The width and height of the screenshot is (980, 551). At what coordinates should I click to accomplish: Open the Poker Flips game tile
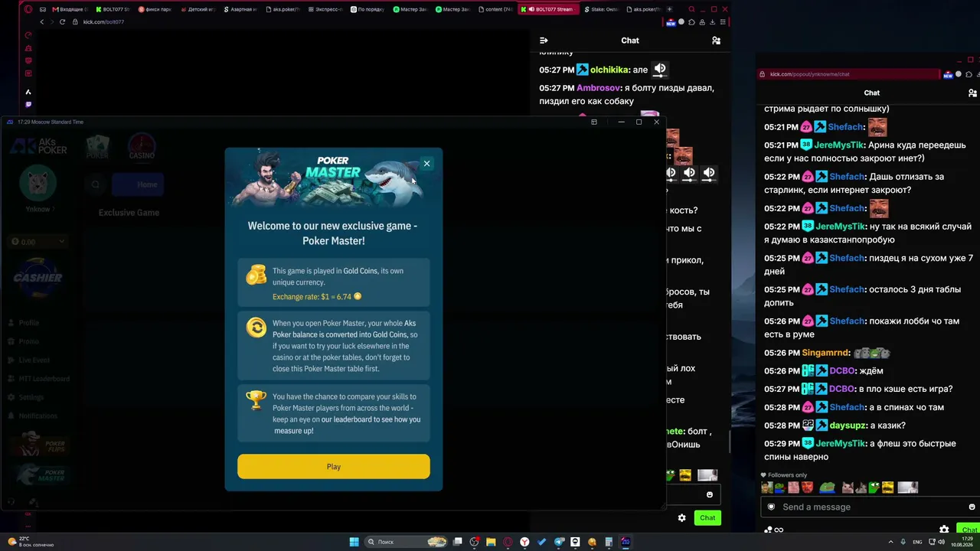pos(43,444)
